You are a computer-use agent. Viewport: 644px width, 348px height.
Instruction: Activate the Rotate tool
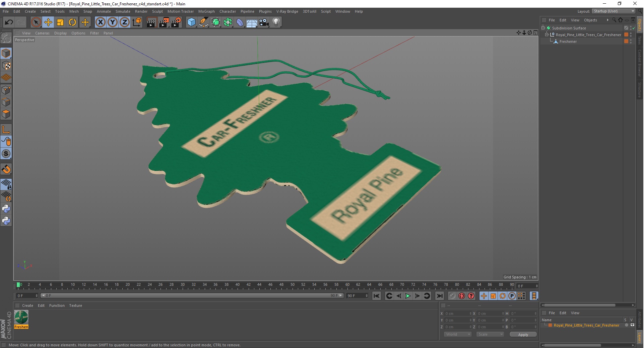point(72,22)
